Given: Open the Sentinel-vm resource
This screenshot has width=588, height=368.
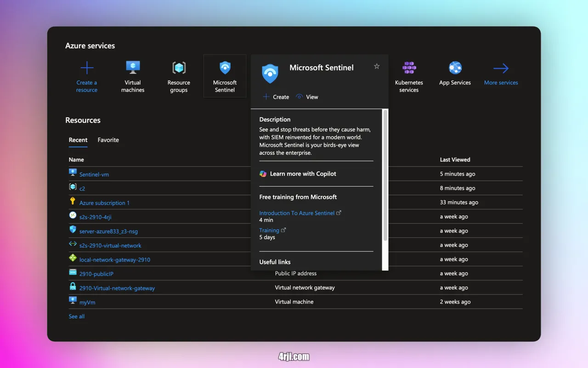Looking at the screenshot, I should coord(94,174).
